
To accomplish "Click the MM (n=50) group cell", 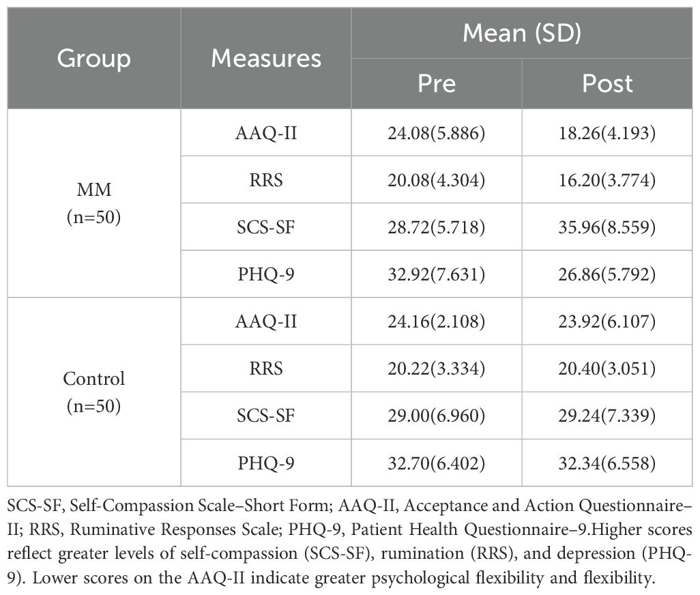I will [93, 203].
